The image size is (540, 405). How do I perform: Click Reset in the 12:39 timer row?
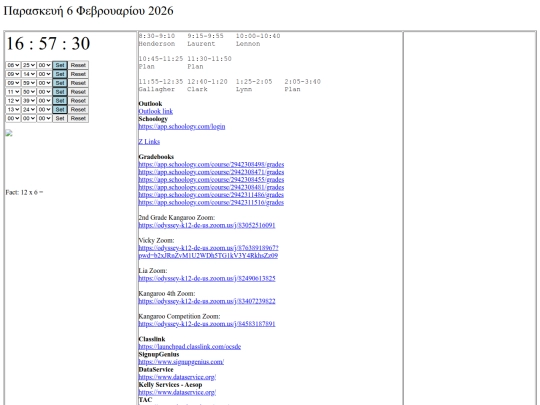point(78,101)
